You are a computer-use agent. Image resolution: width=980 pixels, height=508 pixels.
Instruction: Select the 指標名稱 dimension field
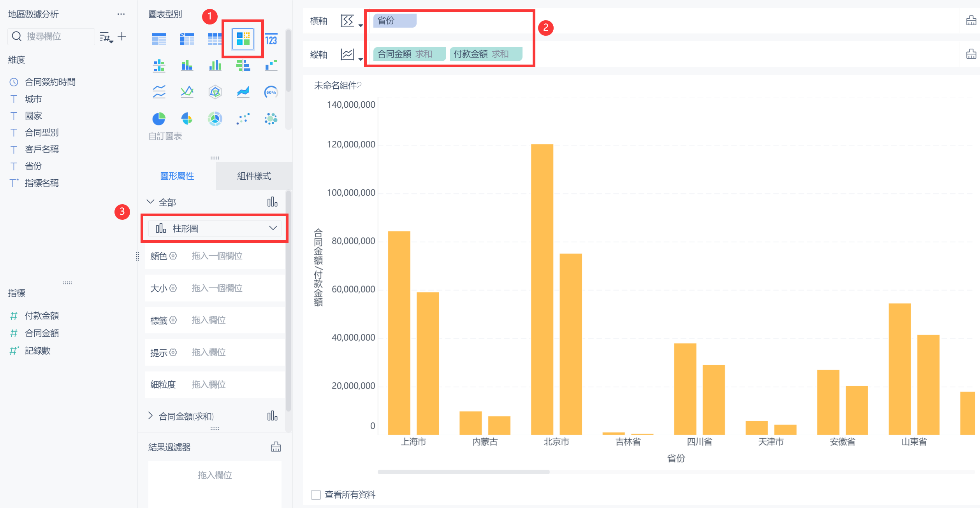pyautogui.click(x=42, y=183)
